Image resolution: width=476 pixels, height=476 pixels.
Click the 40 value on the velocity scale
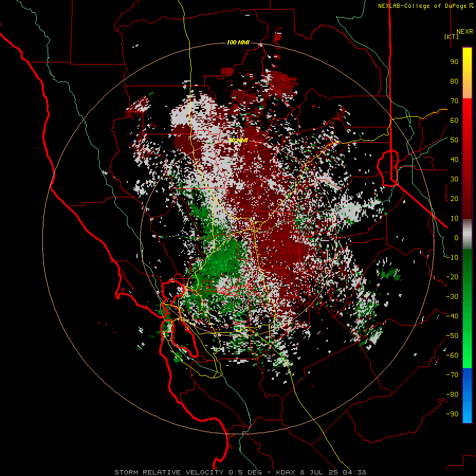click(454, 160)
